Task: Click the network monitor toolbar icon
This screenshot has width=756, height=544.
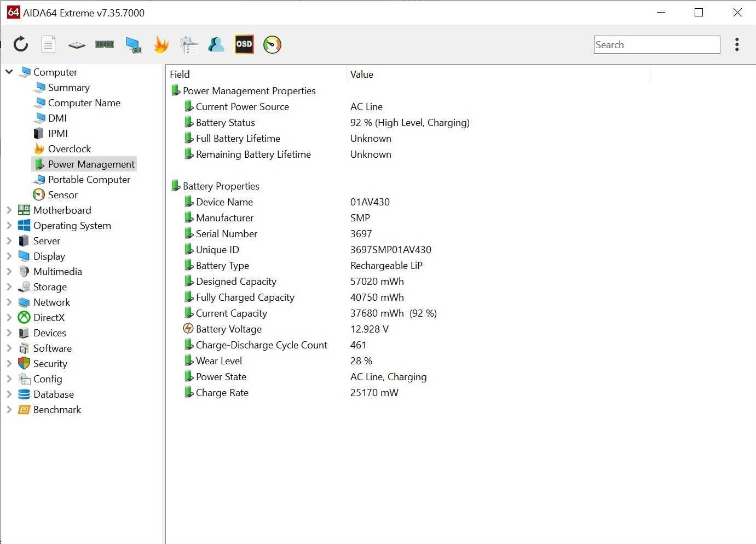Action: (x=133, y=45)
